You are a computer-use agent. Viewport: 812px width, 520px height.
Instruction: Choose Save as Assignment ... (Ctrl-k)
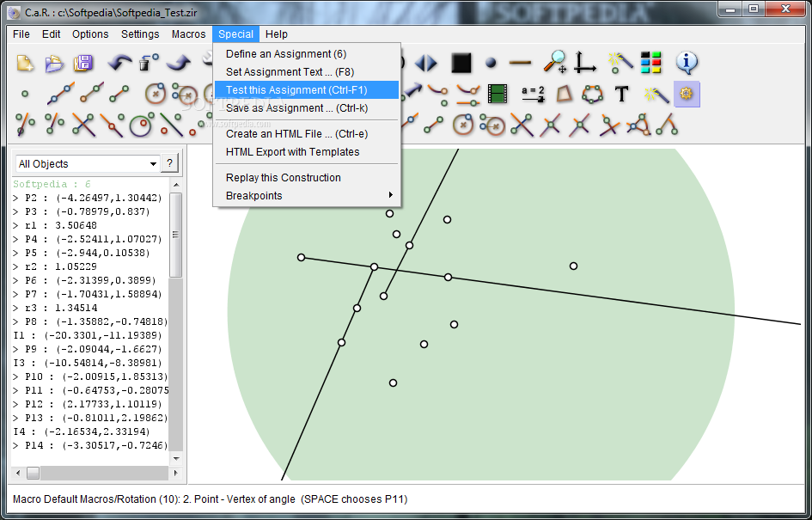[307, 108]
